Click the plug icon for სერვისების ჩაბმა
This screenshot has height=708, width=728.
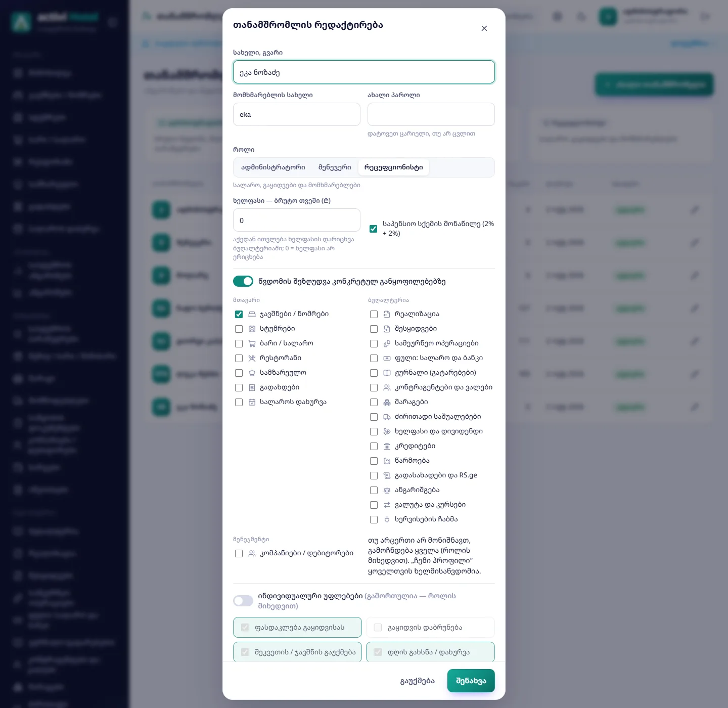pyautogui.click(x=387, y=519)
